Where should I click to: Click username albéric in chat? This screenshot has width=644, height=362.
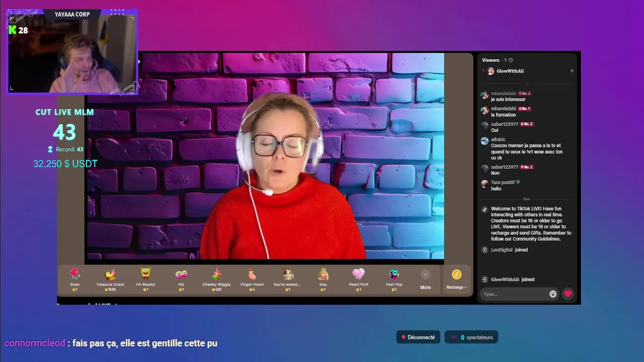pos(498,139)
